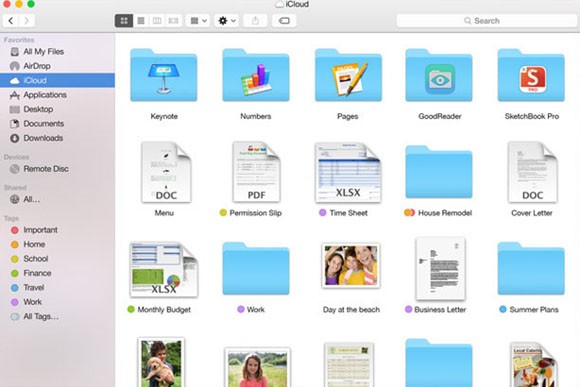The width and height of the screenshot is (580, 387).
Task: Open the Numbers folder
Action: (x=256, y=75)
